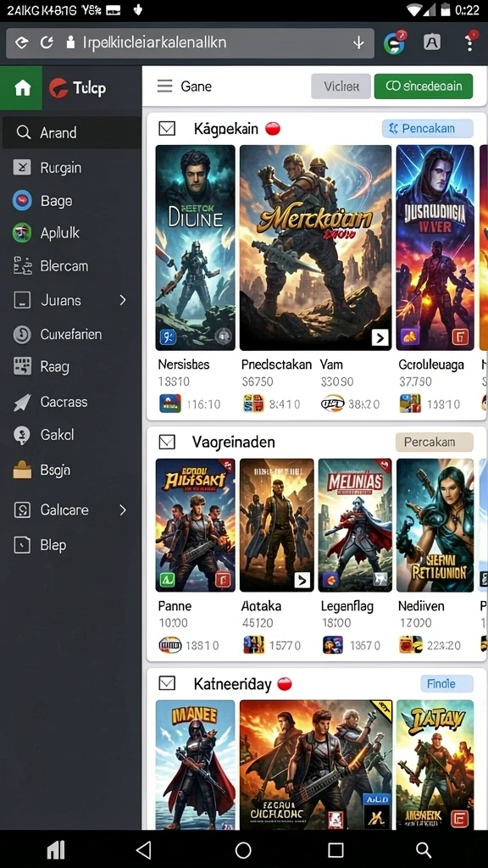Expand the Jurans submenu chevron
This screenshot has width=488, height=868.
(123, 300)
